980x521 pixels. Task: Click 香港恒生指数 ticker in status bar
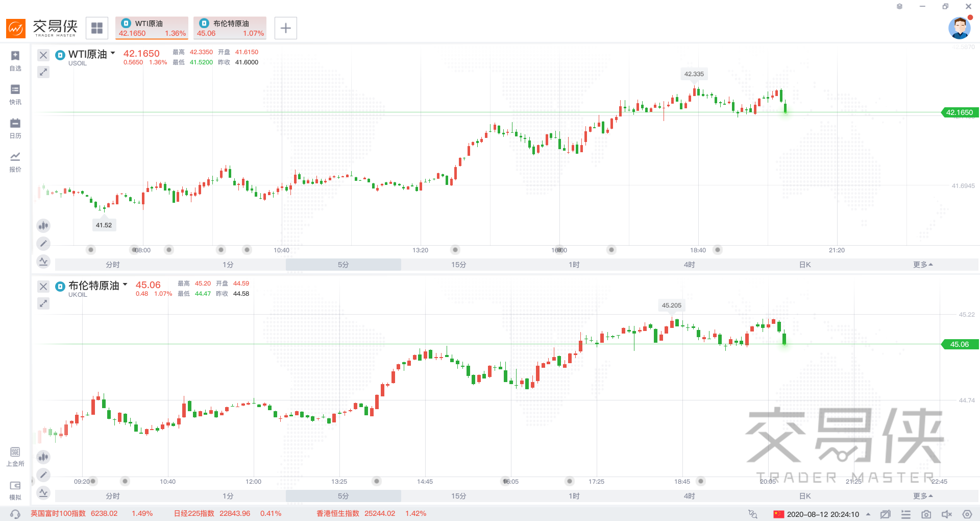372,513
